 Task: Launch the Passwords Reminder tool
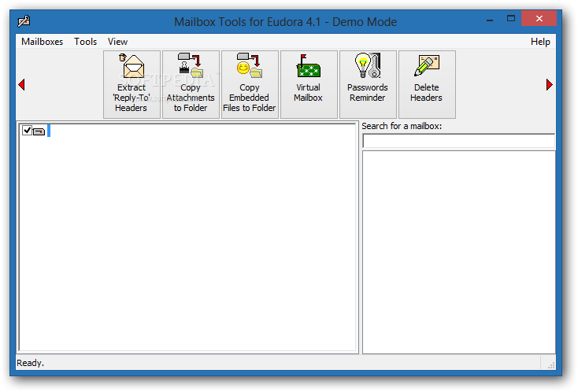[x=368, y=84]
